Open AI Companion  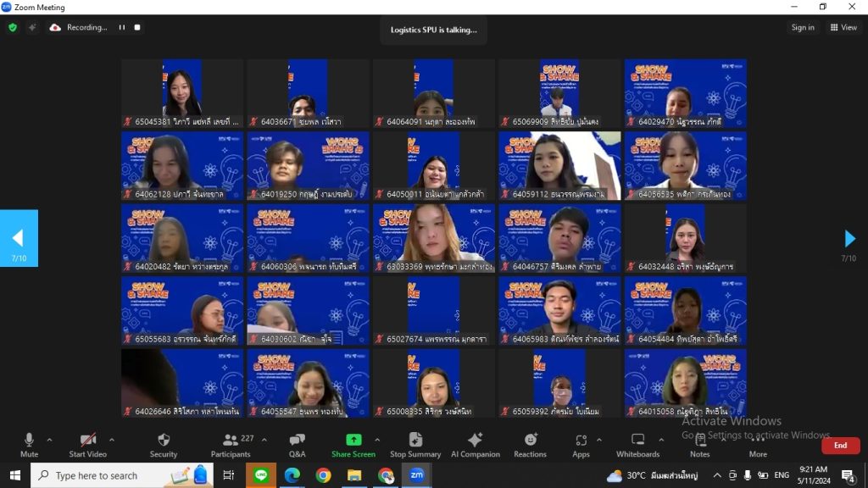coord(475,446)
